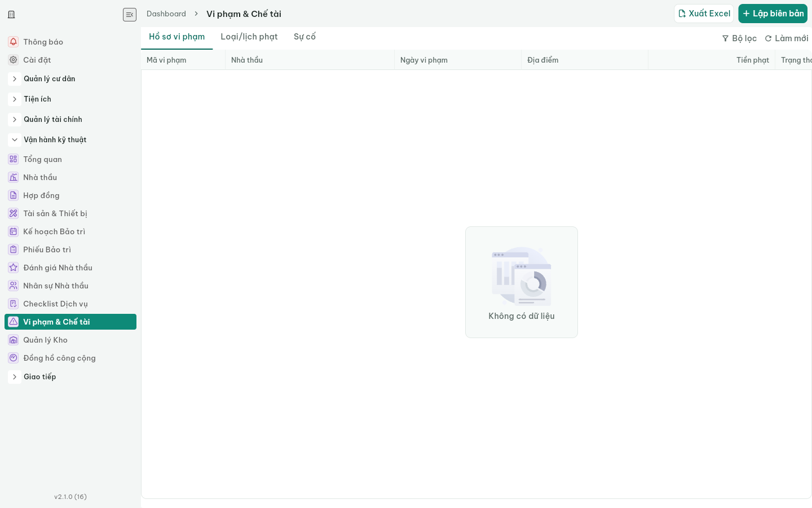
Task: Click the Tài sản & Thiết bị icon
Action: click(14, 213)
